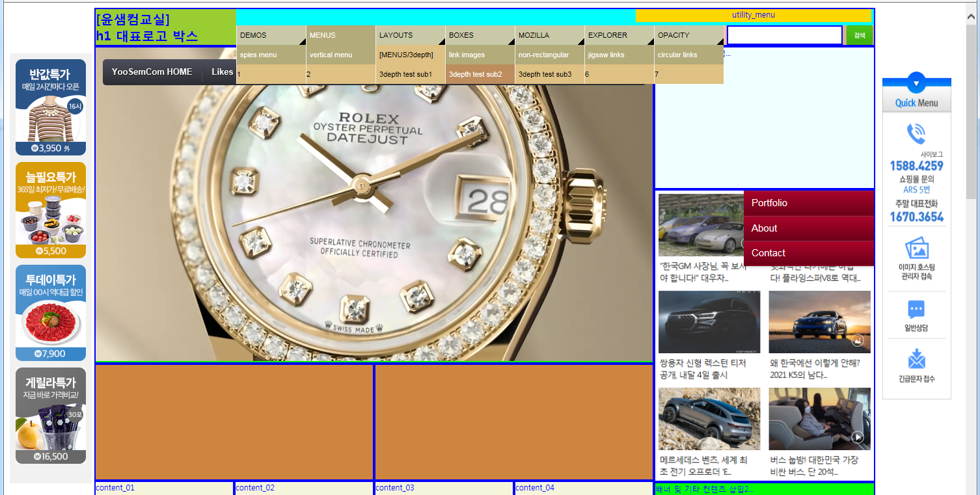The height and width of the screenshot is (495, 980).
Task: Click the urgent message envelope icon
Action: pos(916,358)
